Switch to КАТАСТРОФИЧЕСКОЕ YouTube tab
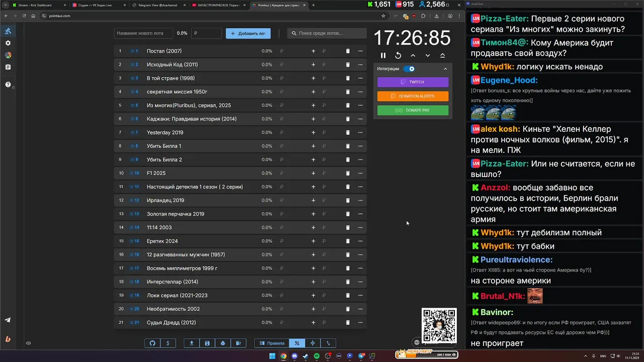The image size is (644, 362). click(x=218, y=5)
